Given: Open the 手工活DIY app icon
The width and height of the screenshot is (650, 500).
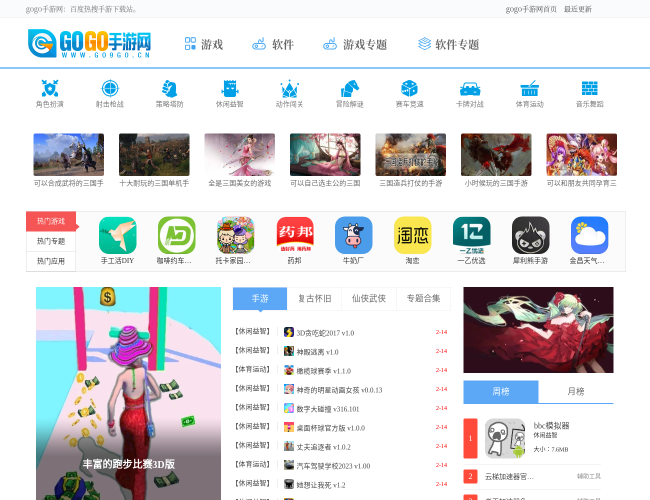Looking at the screenshot, I should click(118, 235).
